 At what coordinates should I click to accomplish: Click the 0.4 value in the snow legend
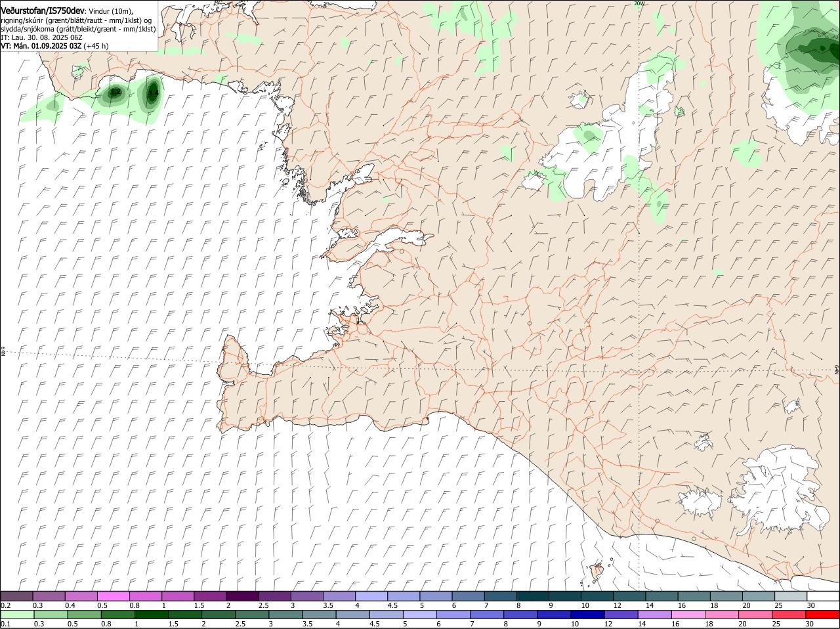pos(70,605)
